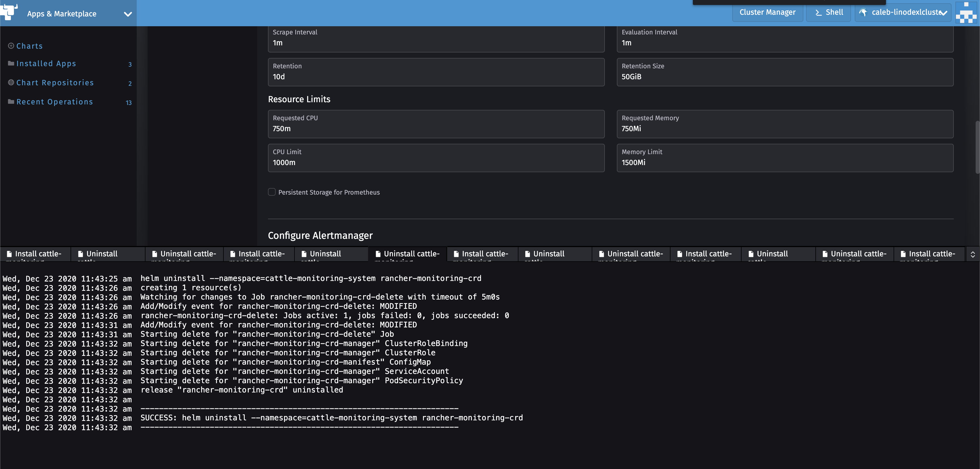Toggle the log panel resize expander
The image size is (980, 469).
point(972,254)
